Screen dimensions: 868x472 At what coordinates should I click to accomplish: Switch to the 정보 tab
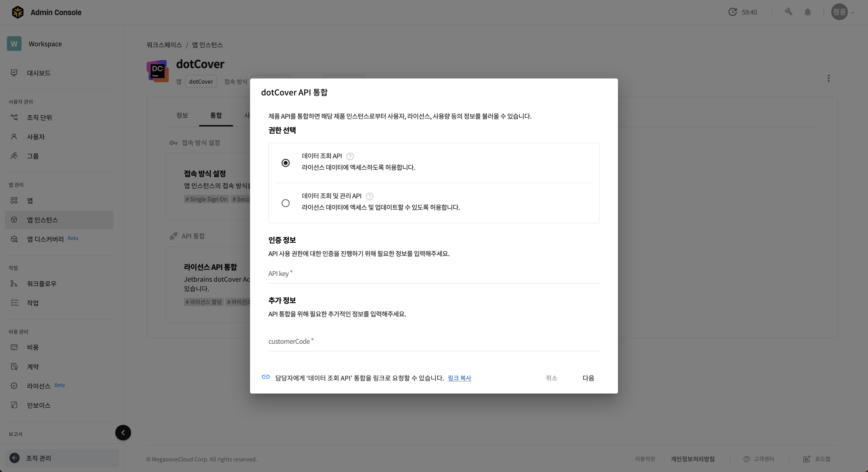pos(182,115)
